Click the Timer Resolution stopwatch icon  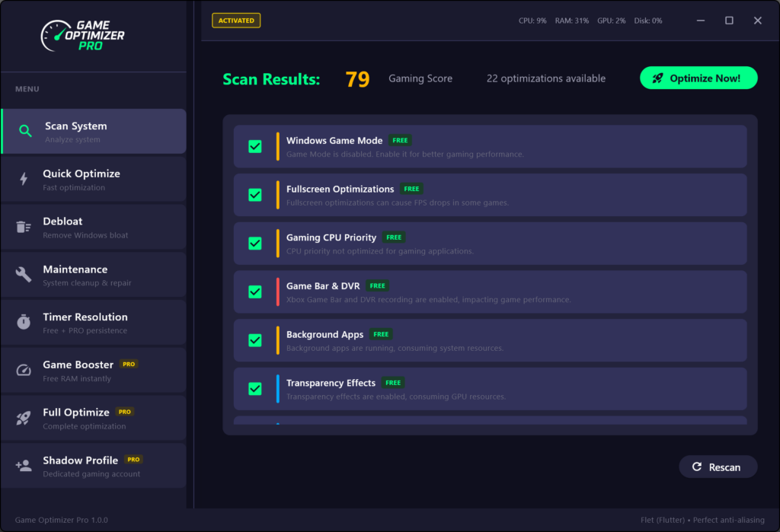click(24, 323)
